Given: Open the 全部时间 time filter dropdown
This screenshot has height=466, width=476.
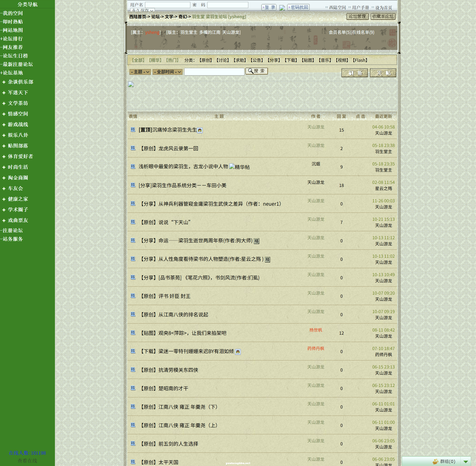Looking at the screenshot, I should 167,71.
